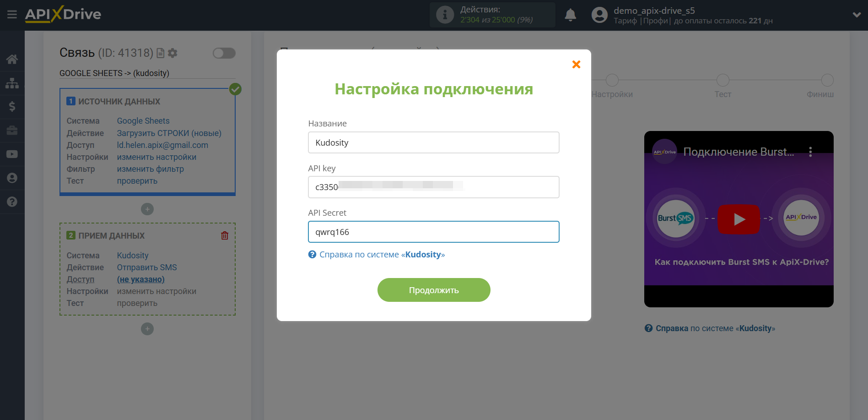Select the Настройки step circle

point(612,80)
